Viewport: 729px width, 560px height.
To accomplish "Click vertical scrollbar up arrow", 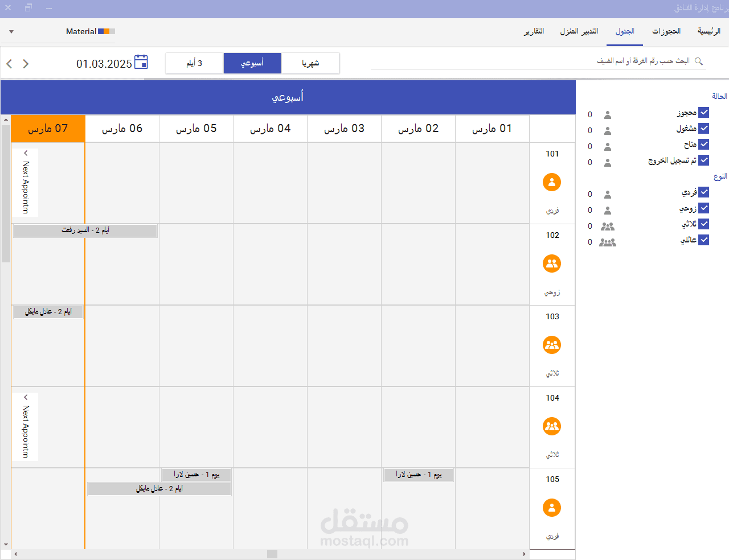I will click(x=6, y=120).
